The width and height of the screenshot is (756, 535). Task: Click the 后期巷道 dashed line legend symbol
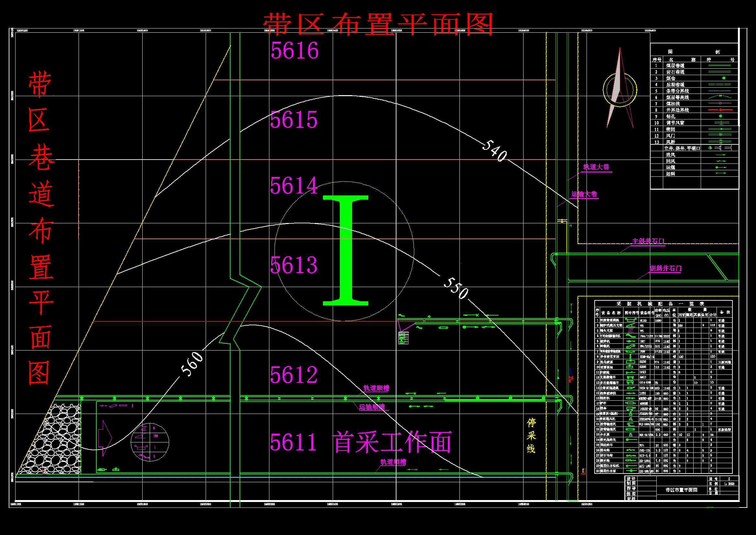[x=720, y=84]
